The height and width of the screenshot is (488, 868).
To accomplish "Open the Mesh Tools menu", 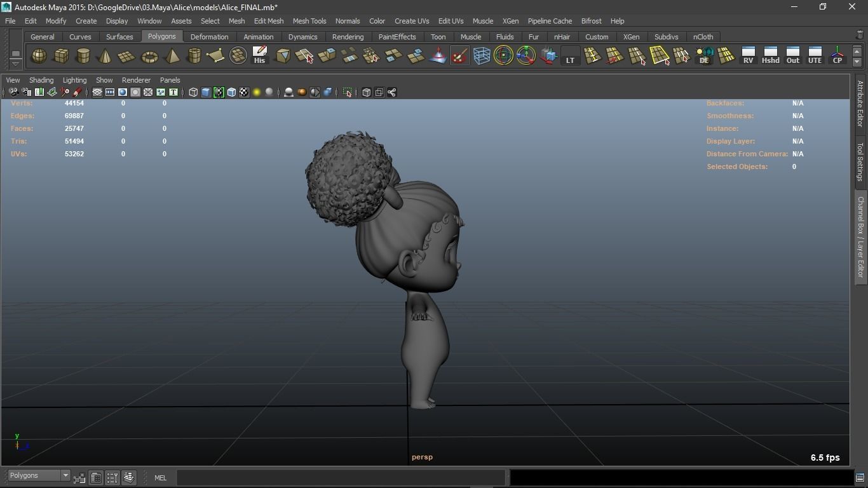I will point(309,21).
